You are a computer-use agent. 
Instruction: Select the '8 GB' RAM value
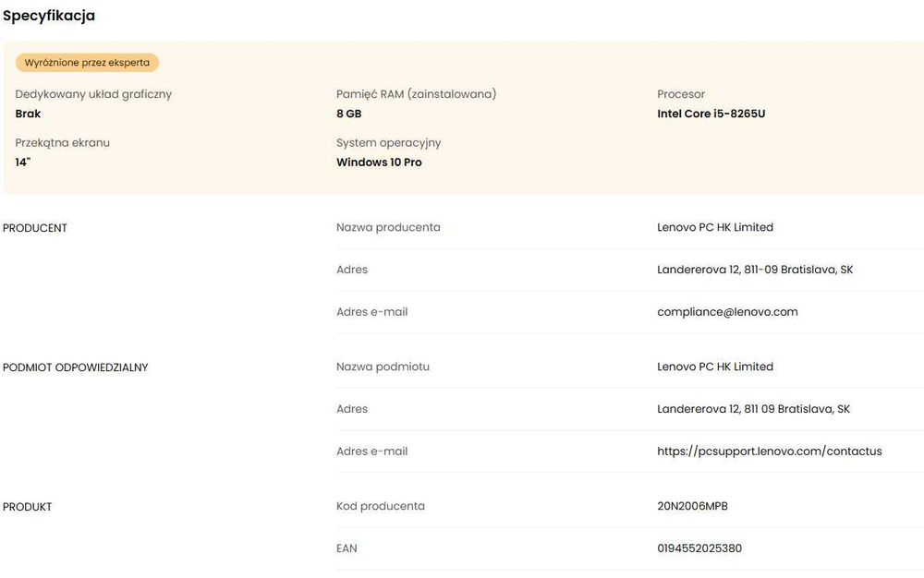tap(349, 114)
